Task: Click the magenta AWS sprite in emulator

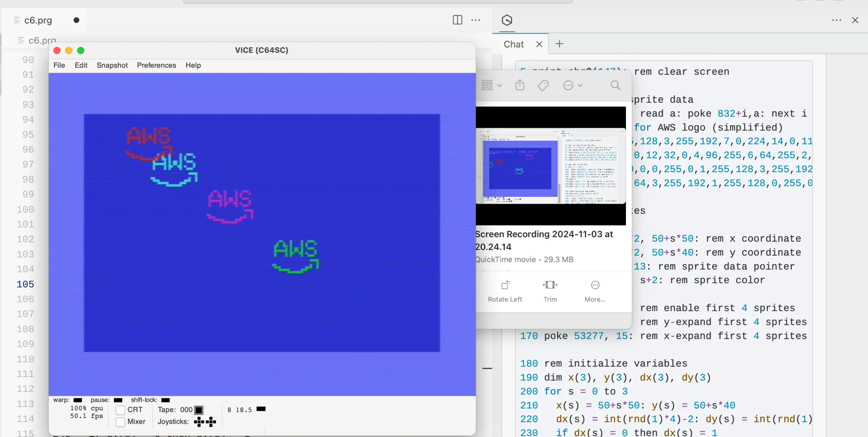Action: coord(230,207)
